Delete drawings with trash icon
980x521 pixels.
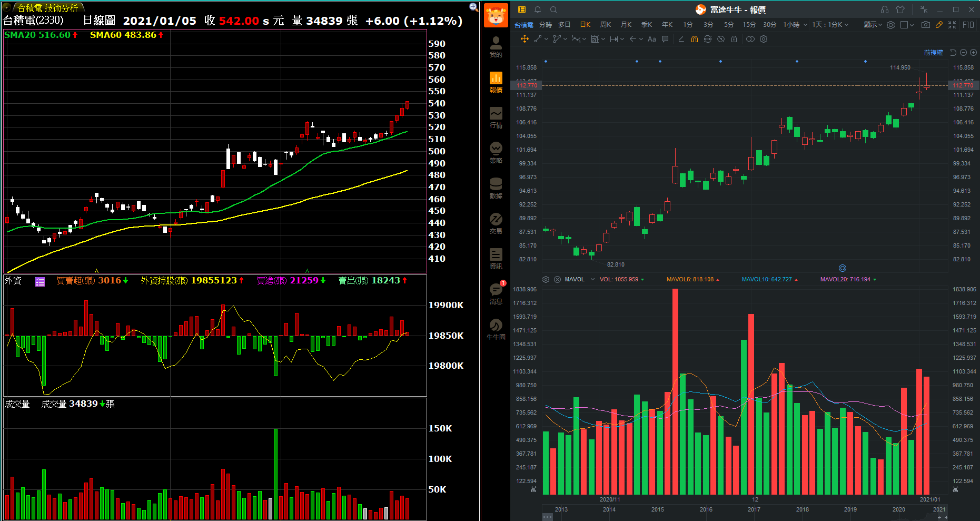(734, 39)
